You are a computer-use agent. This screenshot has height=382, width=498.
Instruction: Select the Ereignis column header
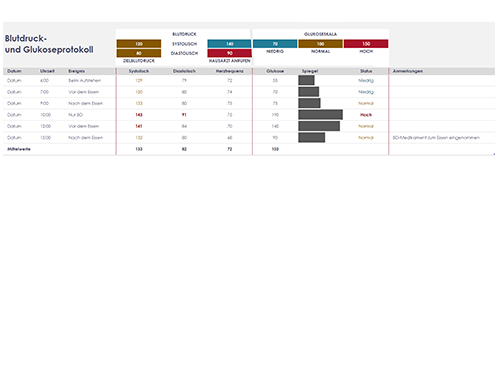pyautogui.click(x=77, y=71)
